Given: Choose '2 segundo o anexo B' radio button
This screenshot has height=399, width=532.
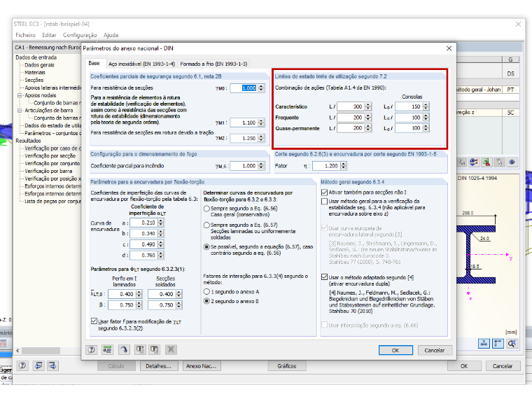Looking at the screenshot, I should (206, 301).
